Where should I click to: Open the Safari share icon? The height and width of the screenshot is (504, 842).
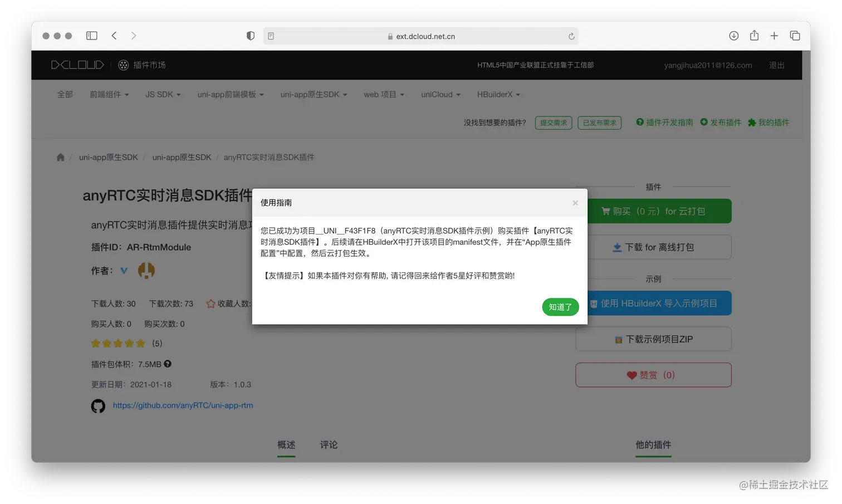(754, 35)
